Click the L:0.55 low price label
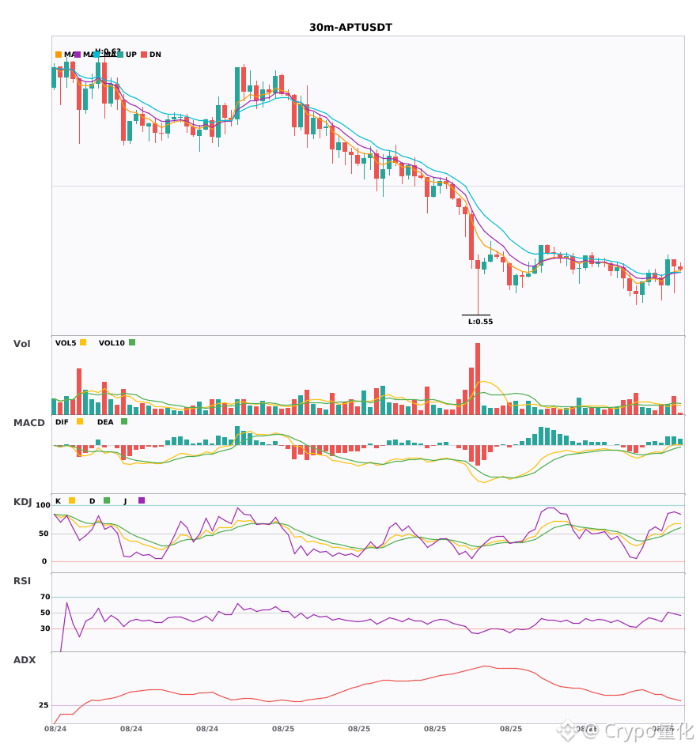Screen dimensions: 700x751 (481, 322)
